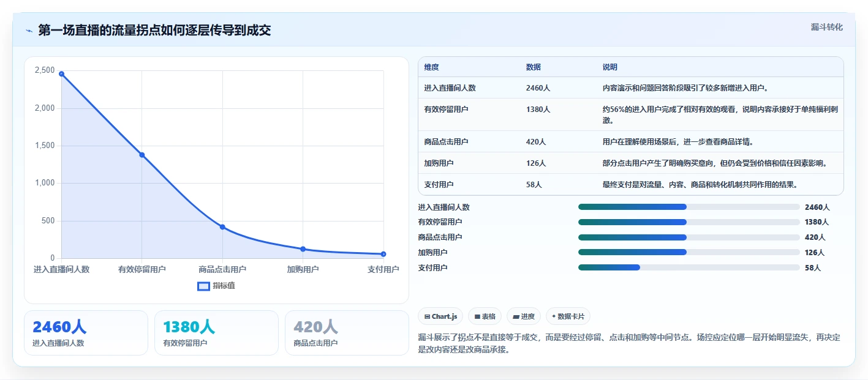Click the 2,500 y-axis label
This screenshot has height=380, width=868.
click(x=45, y=70)
